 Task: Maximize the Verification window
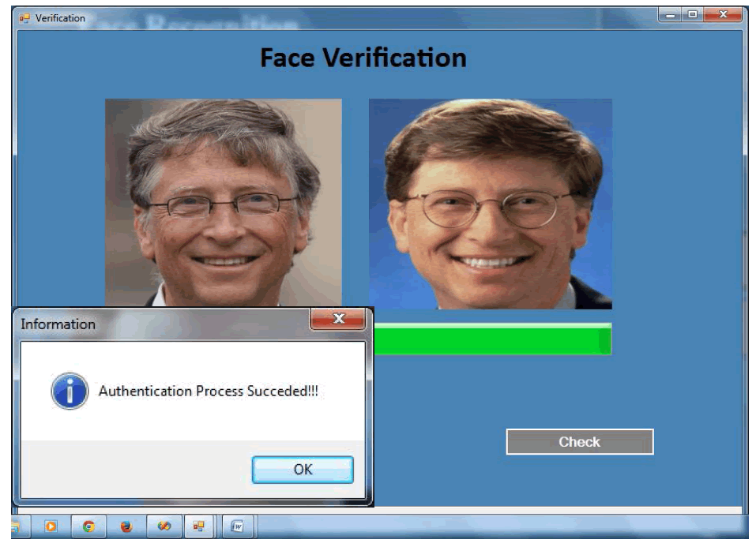point(692,15)
